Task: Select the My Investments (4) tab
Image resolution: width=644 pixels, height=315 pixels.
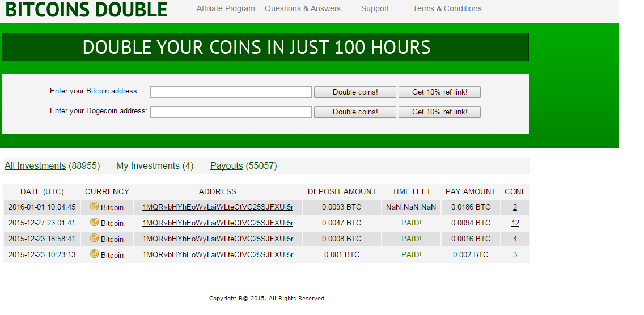Action: tap(155, 166)
